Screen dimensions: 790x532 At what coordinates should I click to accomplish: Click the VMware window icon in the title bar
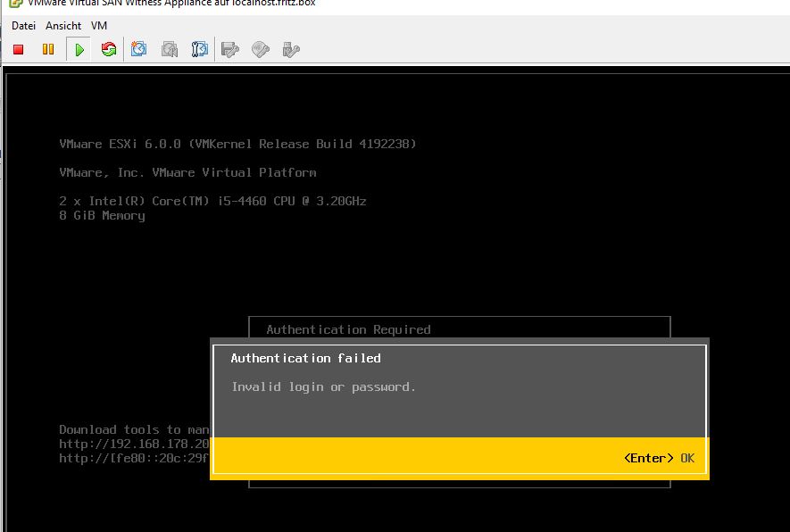(x=15, y=3)
